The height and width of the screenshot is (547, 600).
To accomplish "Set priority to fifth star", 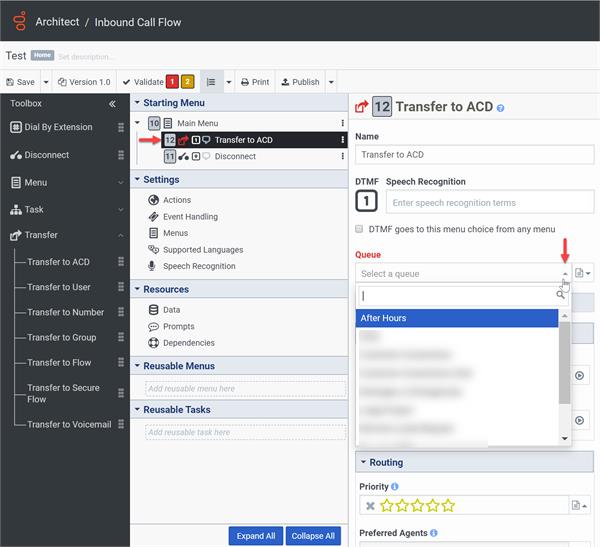I will click(x=448, y=506).
